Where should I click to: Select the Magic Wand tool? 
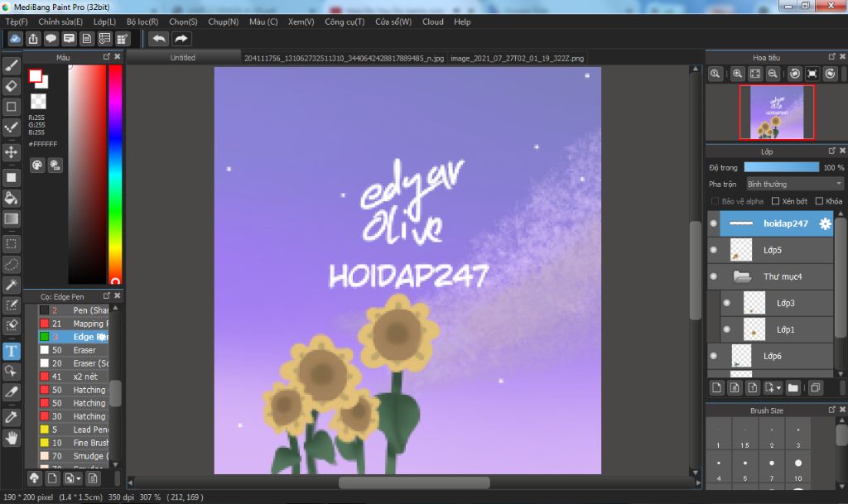[12, 285]
